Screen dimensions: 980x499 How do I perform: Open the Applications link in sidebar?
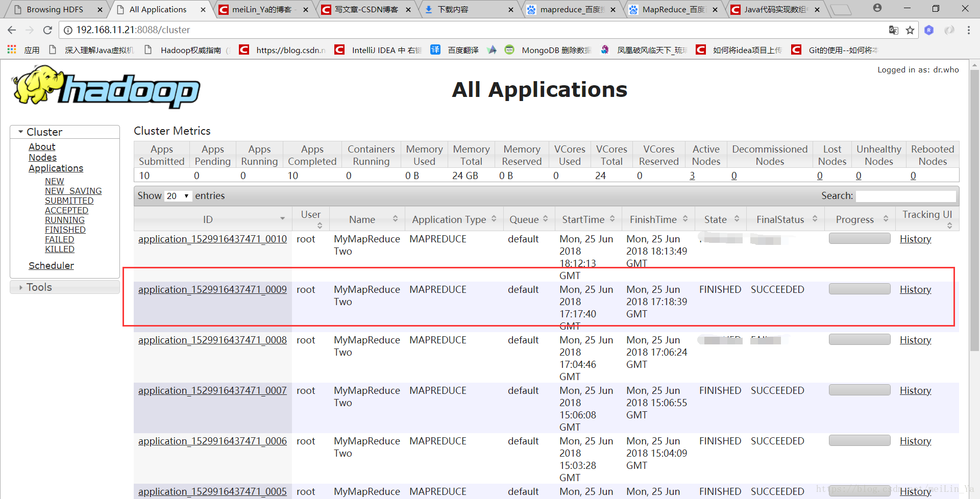click(x=56, y=168)
